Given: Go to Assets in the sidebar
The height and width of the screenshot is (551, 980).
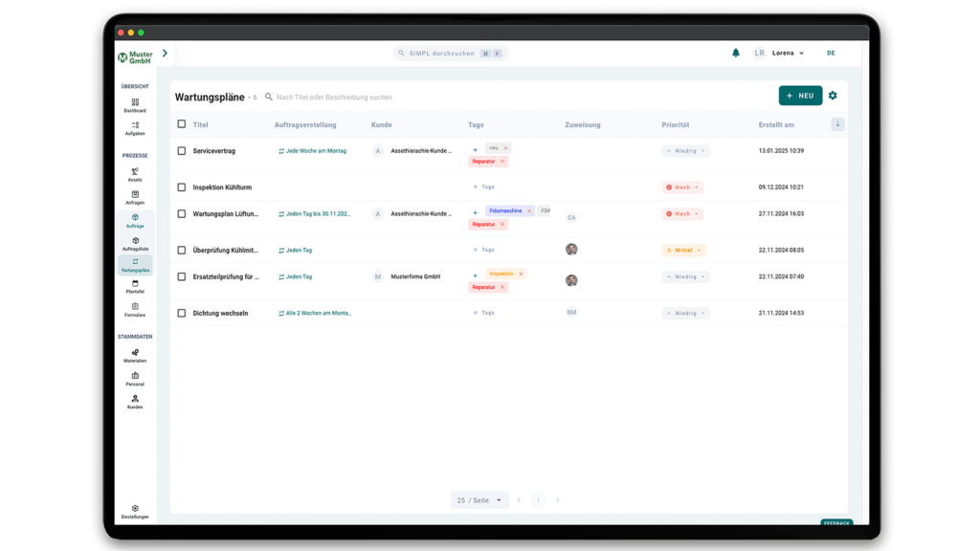Looking at the screenshot, I should (135, 174).
